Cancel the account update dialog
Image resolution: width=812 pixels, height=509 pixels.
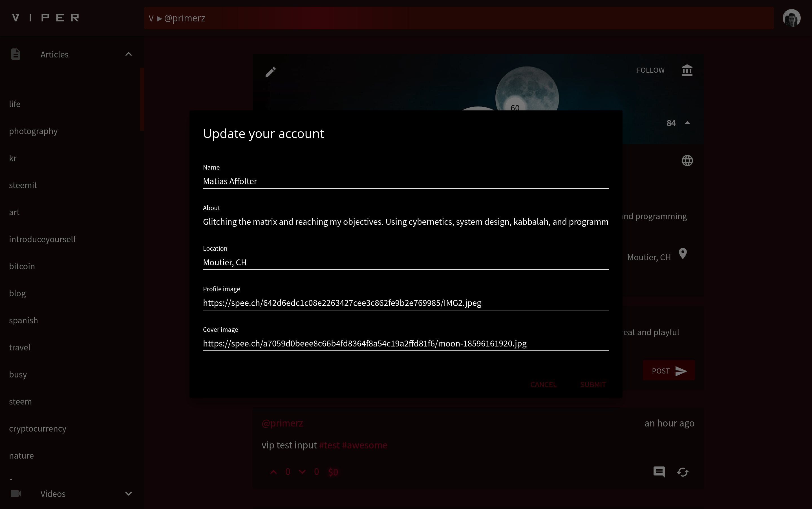click(543, 384)
